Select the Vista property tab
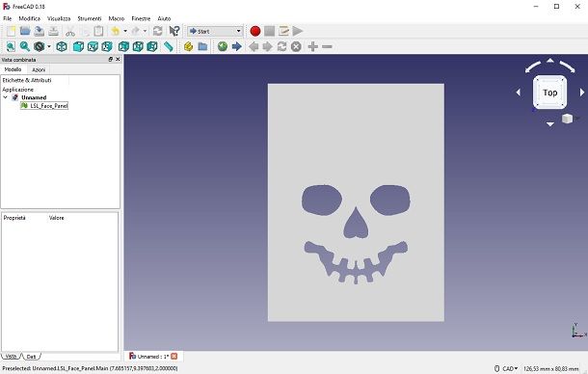 [x=11, y=356]
